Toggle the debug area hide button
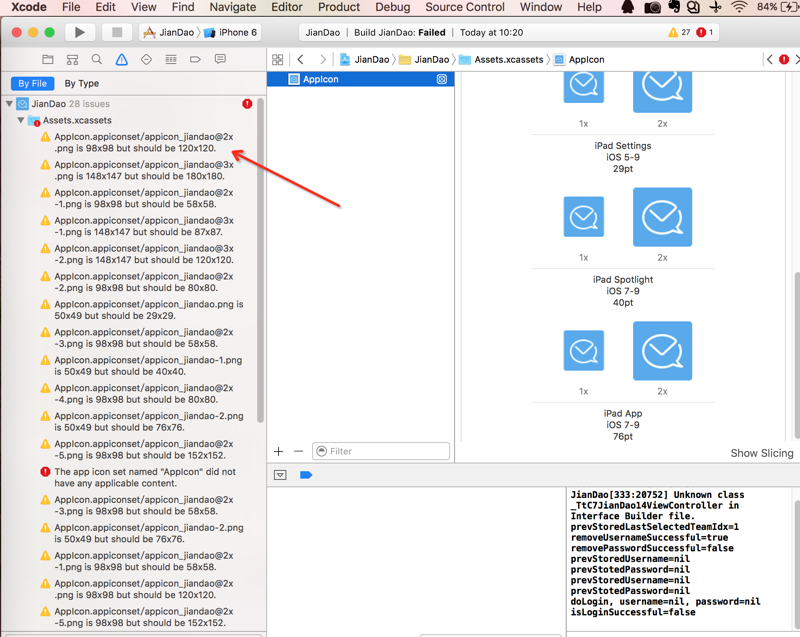 pyautogui.click(x=280, y=475)
